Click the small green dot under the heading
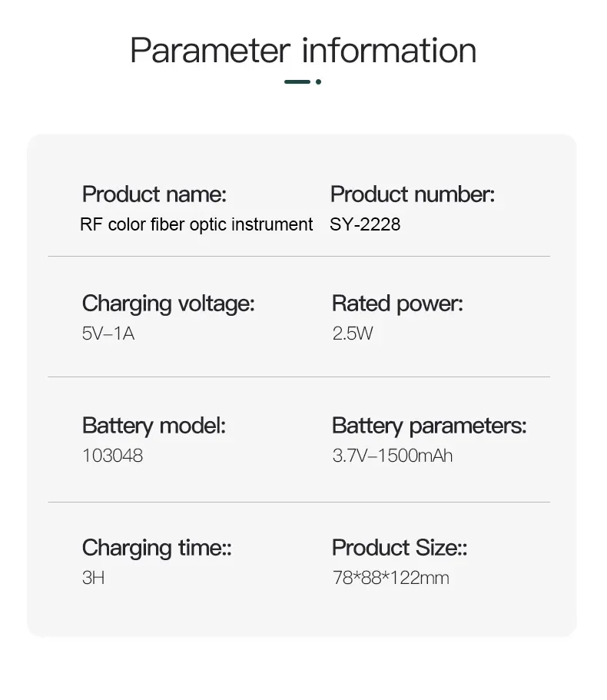The height and width of the screenshot is (700, 607). (318, 81)
